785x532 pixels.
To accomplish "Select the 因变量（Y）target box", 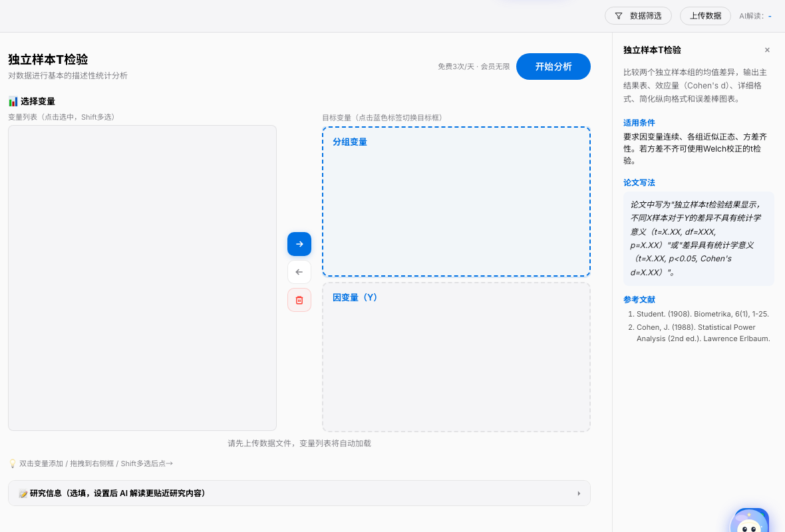I will (456, 356).
